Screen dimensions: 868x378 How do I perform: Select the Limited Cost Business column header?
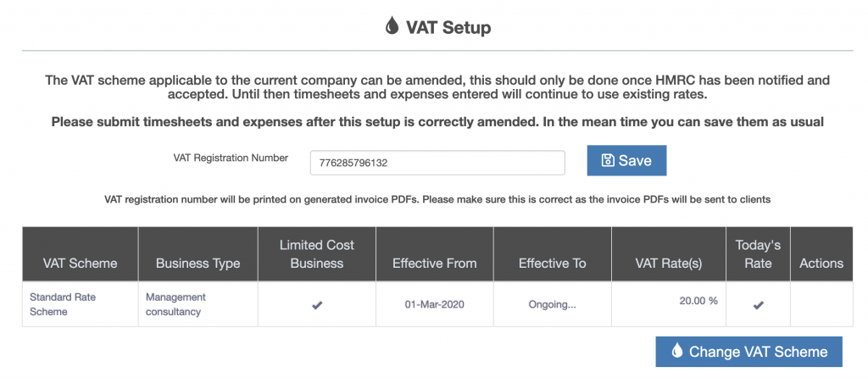pyautogui.click(x=317, y=254)
